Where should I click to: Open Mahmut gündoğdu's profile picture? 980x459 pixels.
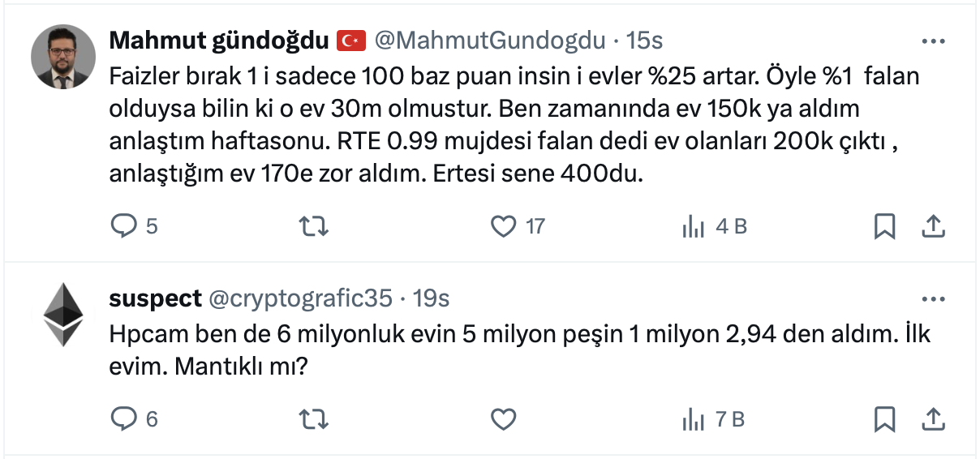point(63,57)
